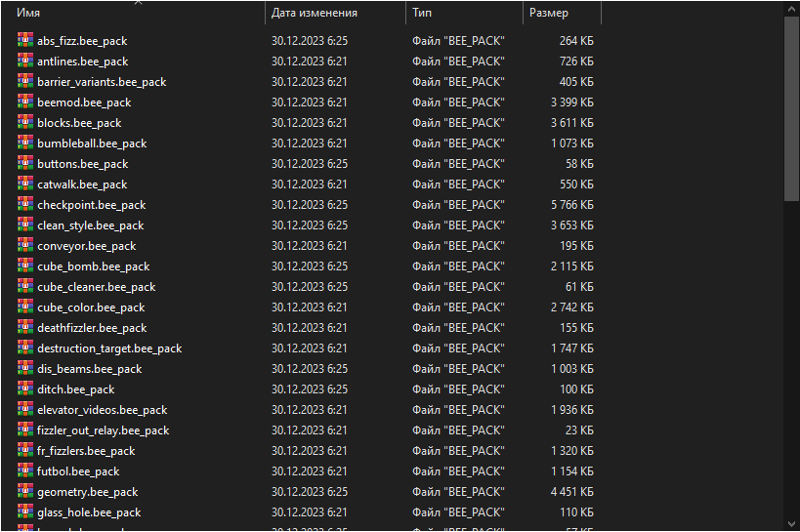Select the checkpoint.bee_pack archive icon

pos(25,205)
